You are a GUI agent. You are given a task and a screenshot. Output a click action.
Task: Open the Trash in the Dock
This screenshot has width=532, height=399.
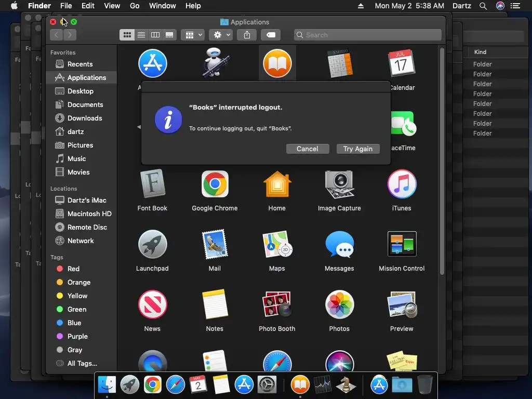point(425,385)
